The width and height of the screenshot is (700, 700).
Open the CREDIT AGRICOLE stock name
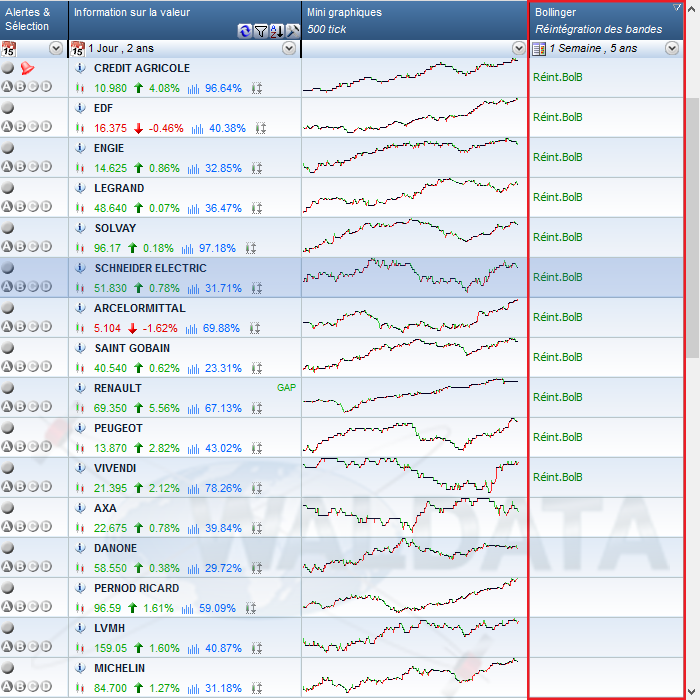click(x=142, y=68)
